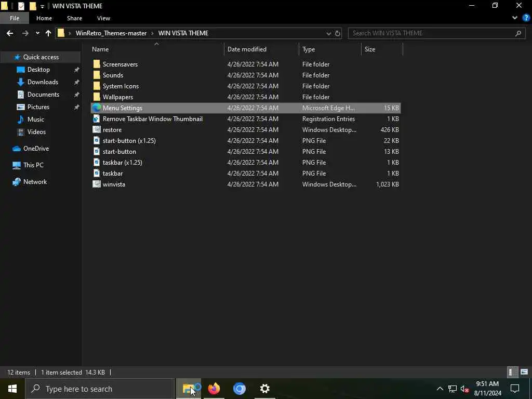Open the Screensavers folder icon
Screen dimensions: 532x399
coord(97,64)
